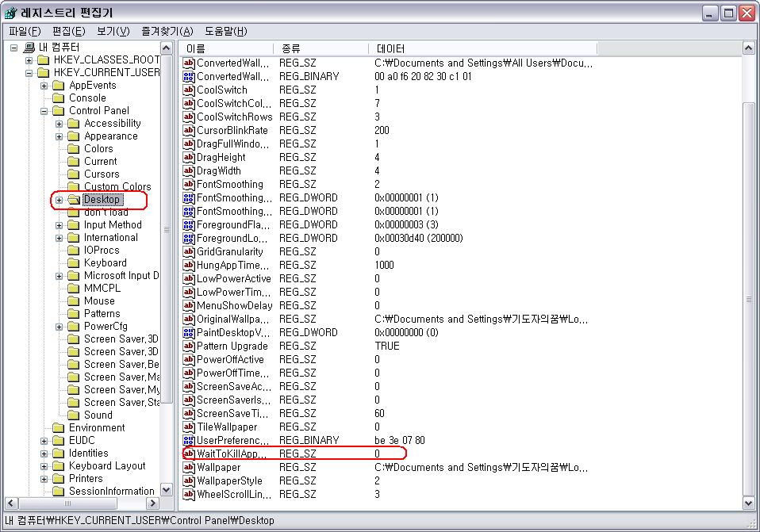Viewport: 760px width, 532px height.
Task: Click the string icon of TileWallpaper
Action: pyautogui.click(x=189, y=427)
